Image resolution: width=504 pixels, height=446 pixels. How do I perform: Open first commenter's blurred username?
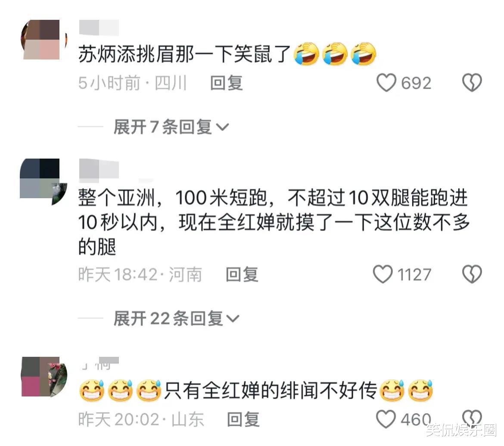pos(99,27)
